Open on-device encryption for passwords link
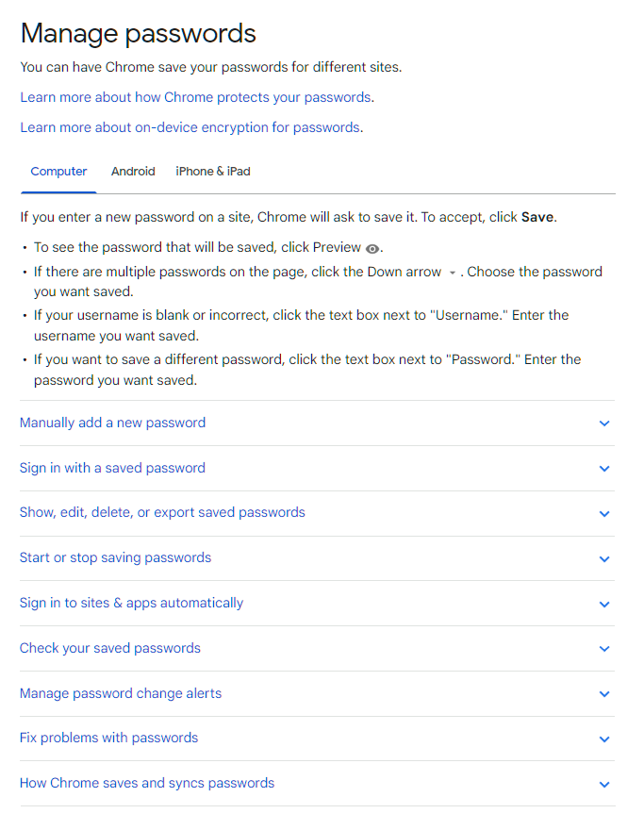The width and height of the screenshot is (644, 830). point(190,127)
